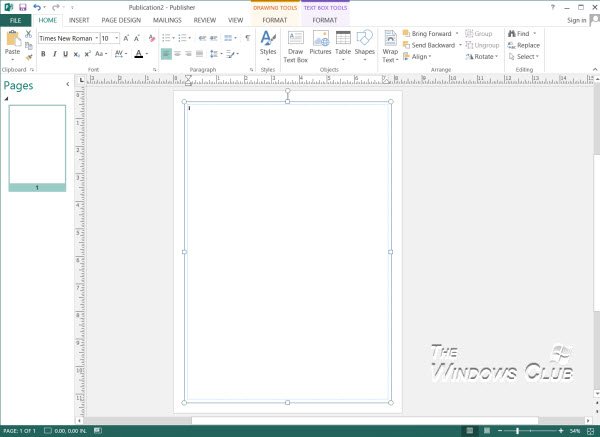Expand the Bring Forward dropdown arrow
Screen dimensions: 600x437
tap(458, 33)
